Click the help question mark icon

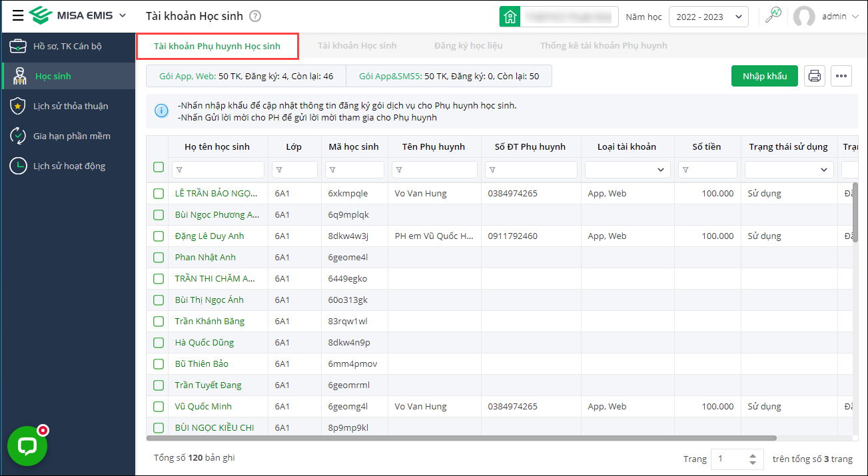pos(255,17)
